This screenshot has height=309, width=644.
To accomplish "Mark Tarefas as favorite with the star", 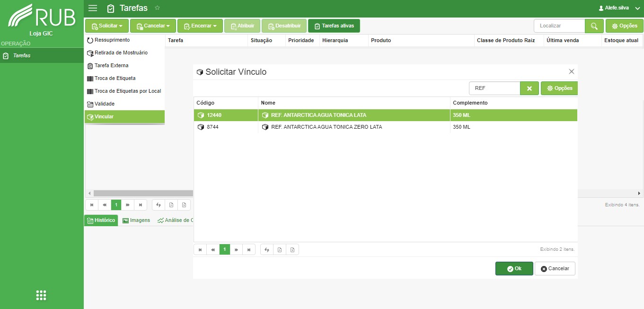I will click(x=158, y=8).
